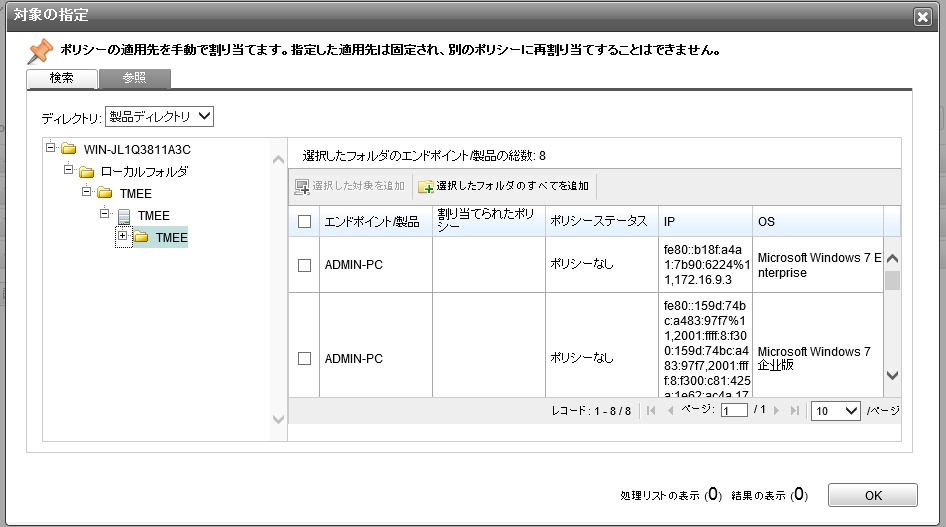Viewport: 946px width, 527px height.
Task: Click the OK button
Action: [x=872, y=495]
